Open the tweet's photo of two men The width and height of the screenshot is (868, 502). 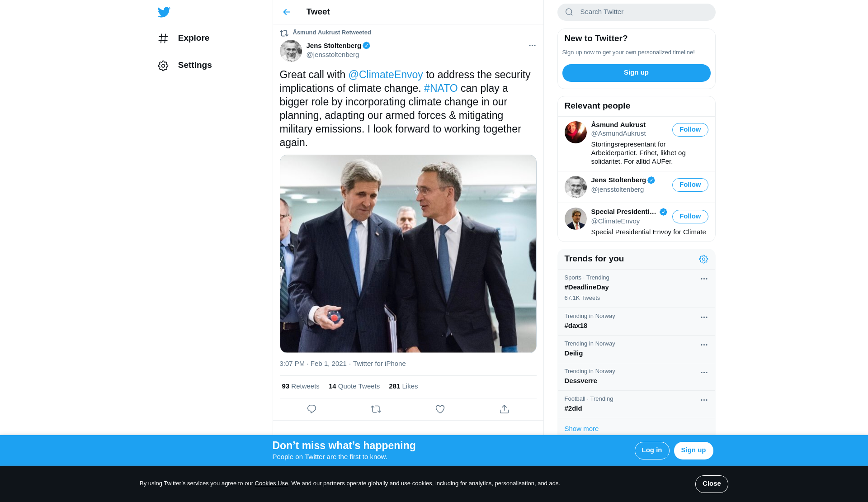click(x=408, y=254)
